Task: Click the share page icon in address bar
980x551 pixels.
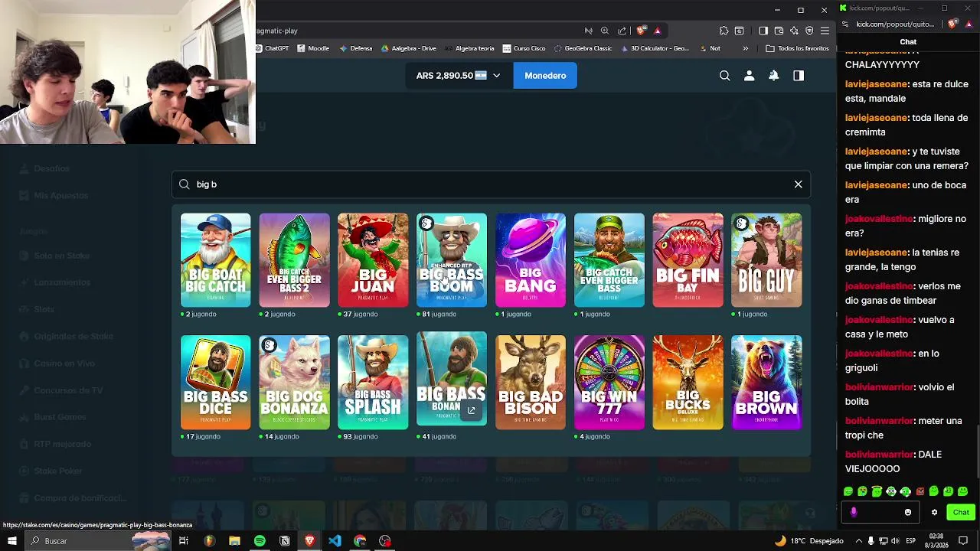Action: point(622,31)
